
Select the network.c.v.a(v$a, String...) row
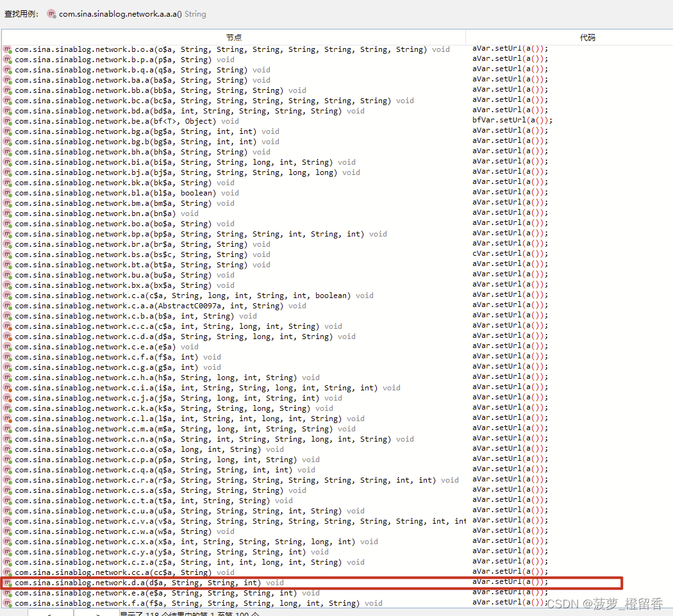coord(337,522)
